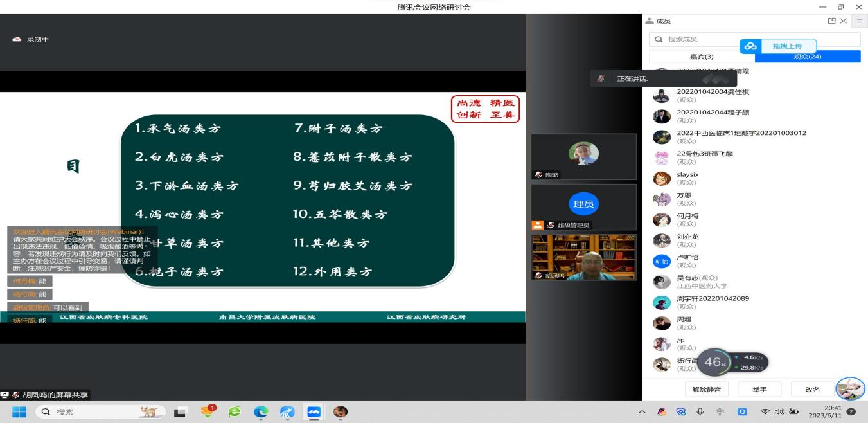Screen dimensions: 868x423
Task: Expand the hidden system tray icons chevron
Action: [642, 412]
